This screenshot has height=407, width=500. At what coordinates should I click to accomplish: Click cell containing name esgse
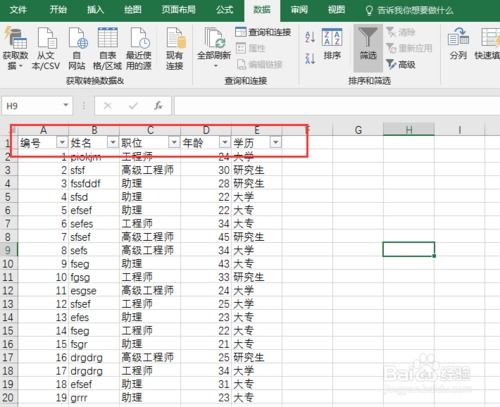[x=94, y=291]
